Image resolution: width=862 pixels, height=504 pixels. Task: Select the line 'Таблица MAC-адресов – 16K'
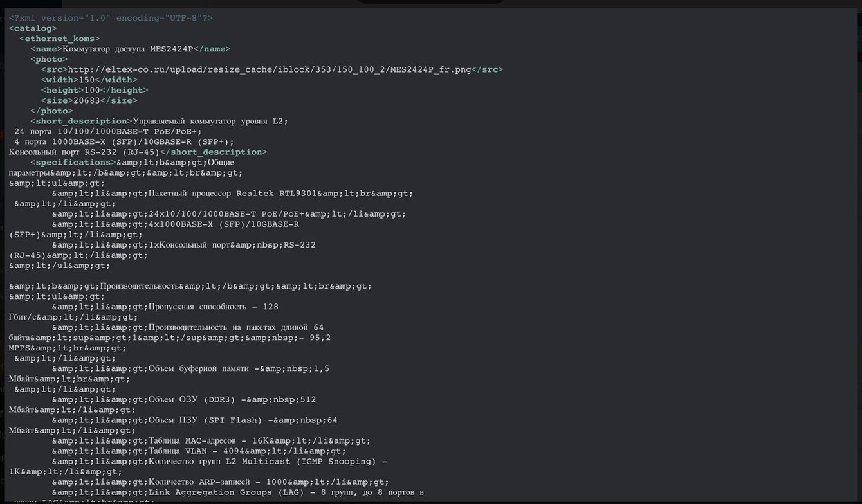click(210, 440)
